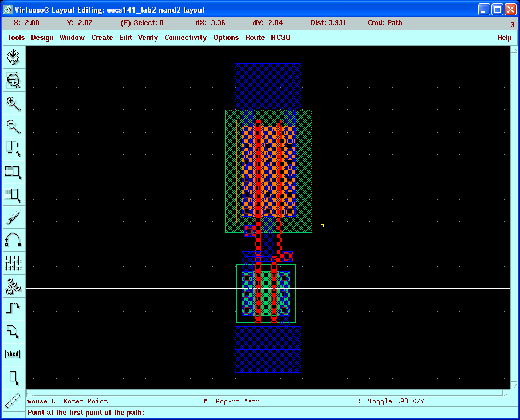Open the NCSU menu
Screen dimensions: 520x420
coord(281,38)
